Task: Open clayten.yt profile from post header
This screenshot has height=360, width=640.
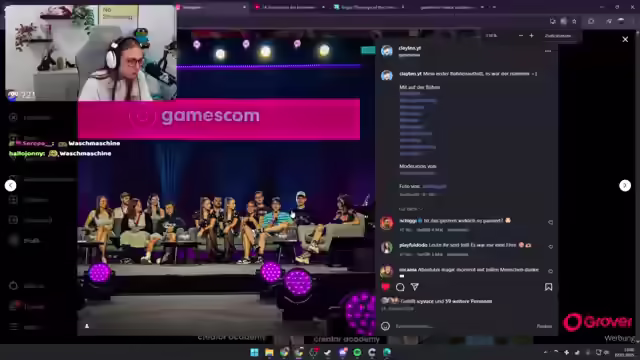Action: tap(410, 48)
